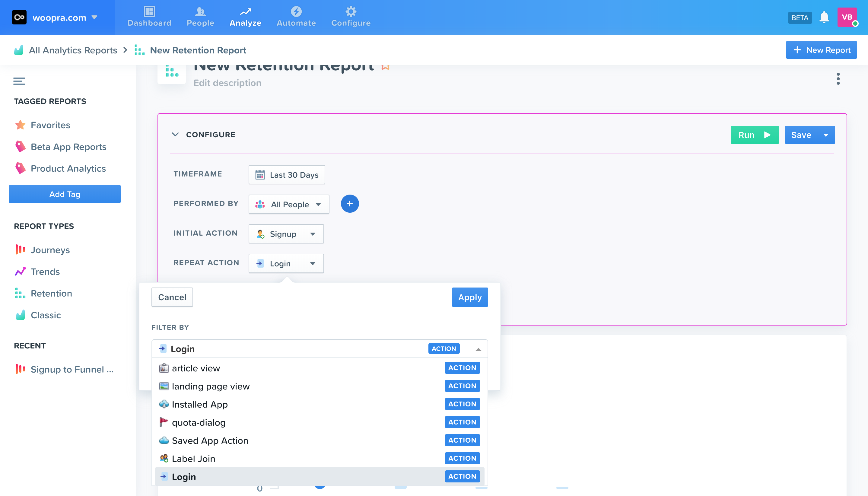Expand the Signup initial action dropdown

tap(286, 234)
